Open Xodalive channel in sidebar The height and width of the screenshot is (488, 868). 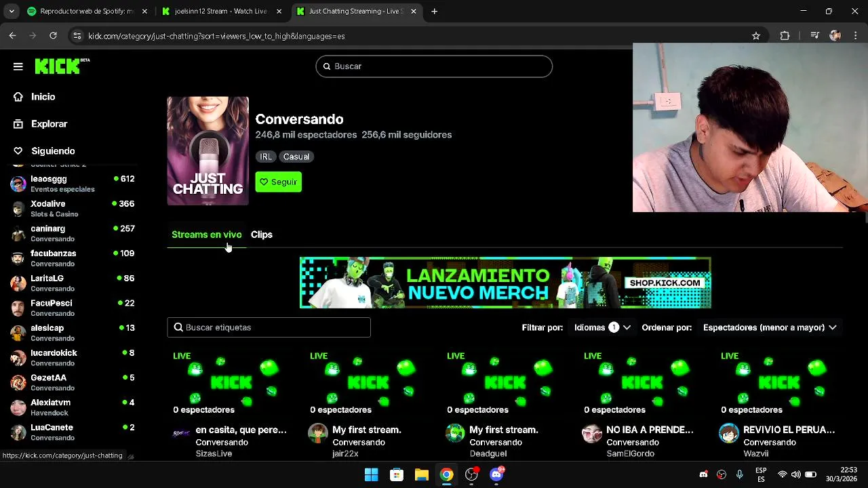tap(73, 209)
